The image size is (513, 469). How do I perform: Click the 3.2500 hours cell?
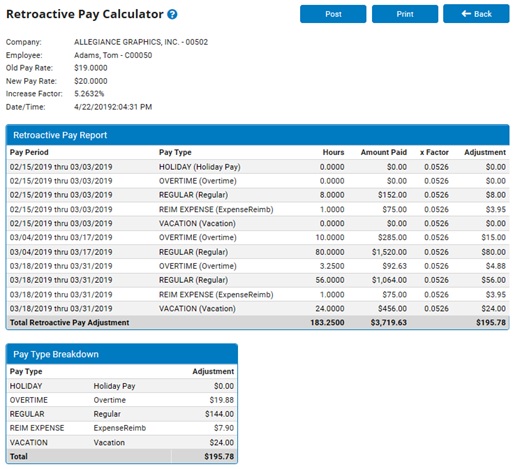click(x=332, y=266)
